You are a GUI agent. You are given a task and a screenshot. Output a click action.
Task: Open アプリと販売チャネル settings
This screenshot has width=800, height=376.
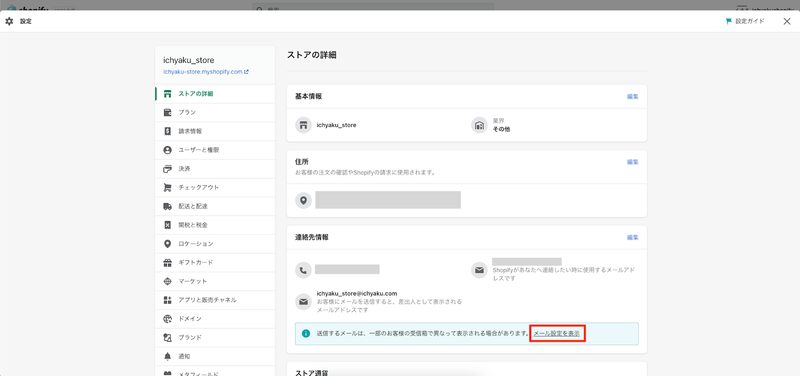click(x=215, y=300)
